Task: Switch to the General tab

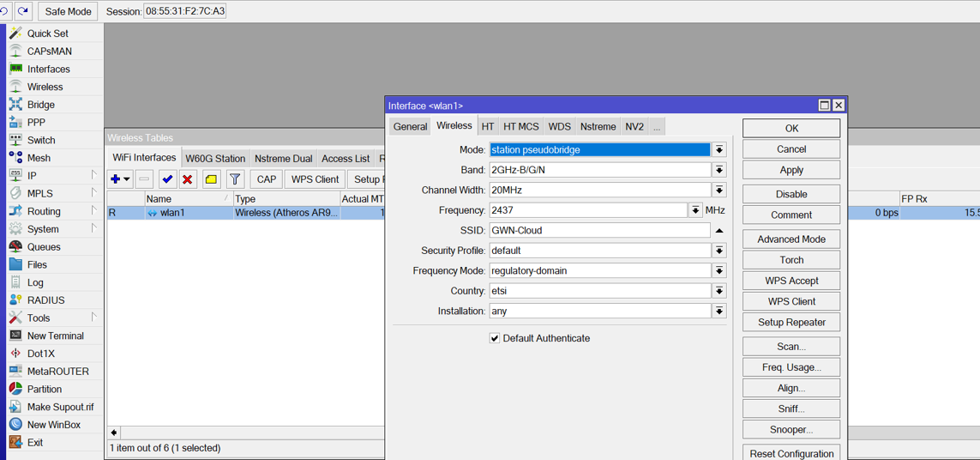Action: [410, 126]
